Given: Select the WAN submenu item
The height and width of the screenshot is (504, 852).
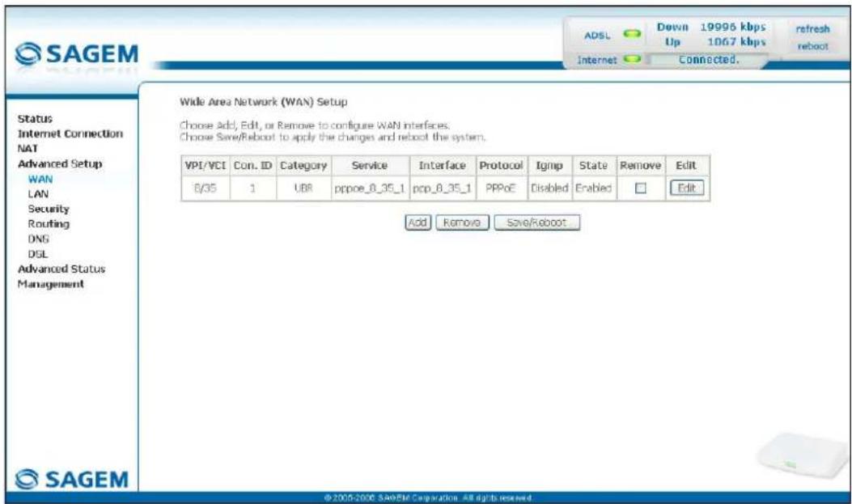Looking at the screenshot, I should click(40, 179).
